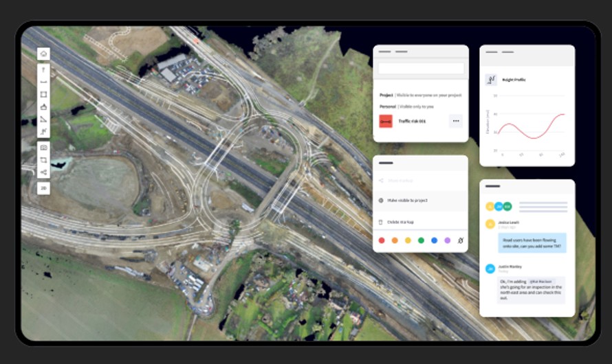This screenshot has height=364, width=612.
Task: Select the volume measurement tool
Action: (x=43, y=106)
